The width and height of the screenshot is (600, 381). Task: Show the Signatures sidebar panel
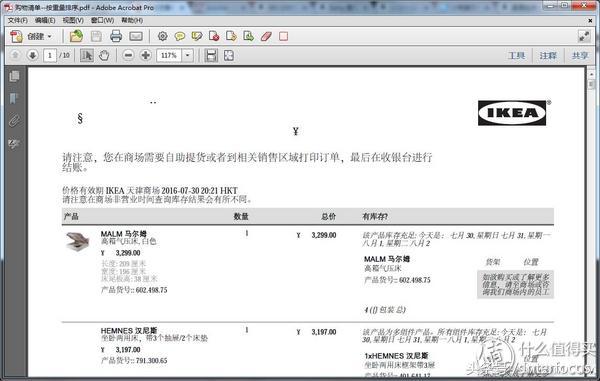click(14, 143)
